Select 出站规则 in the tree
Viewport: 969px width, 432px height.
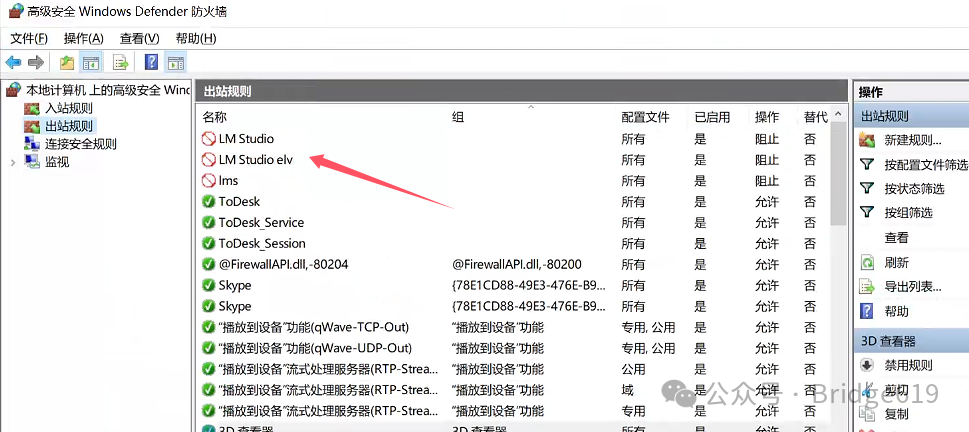coord(69,127)
